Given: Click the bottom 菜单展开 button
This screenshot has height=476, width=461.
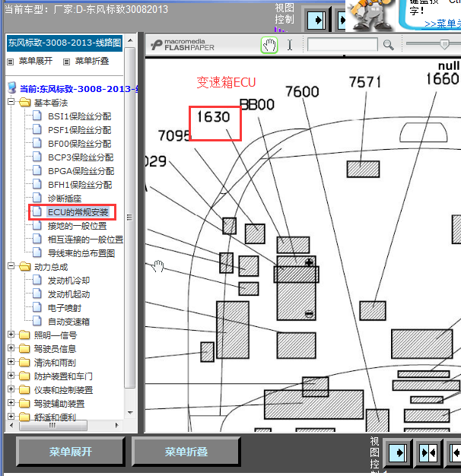Looking at the screenshot, I should 71,452.
